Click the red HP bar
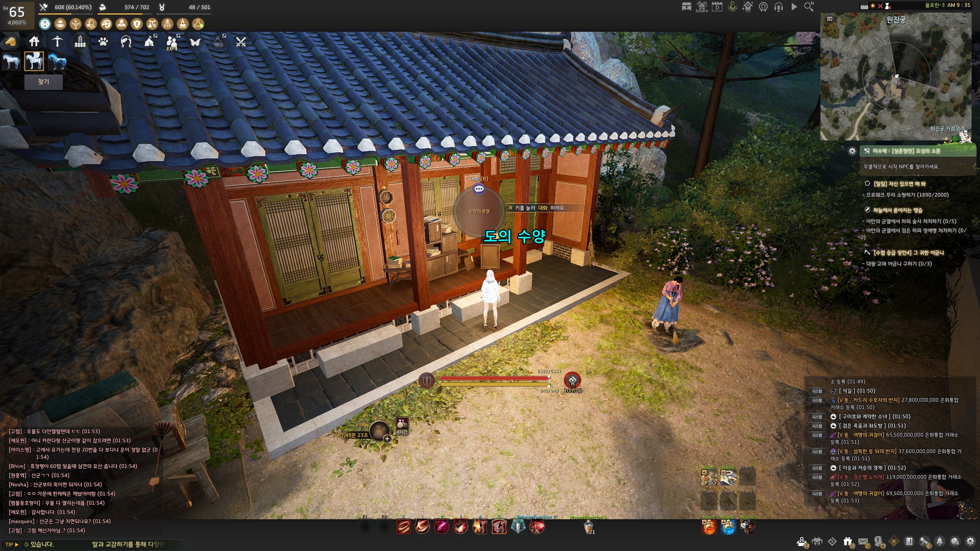 494,378
